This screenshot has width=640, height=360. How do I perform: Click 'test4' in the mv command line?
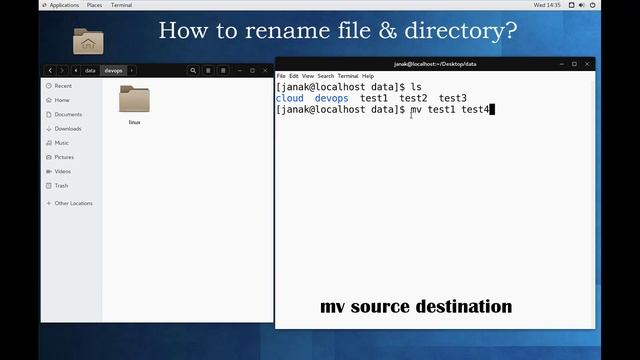pos(475,109)
